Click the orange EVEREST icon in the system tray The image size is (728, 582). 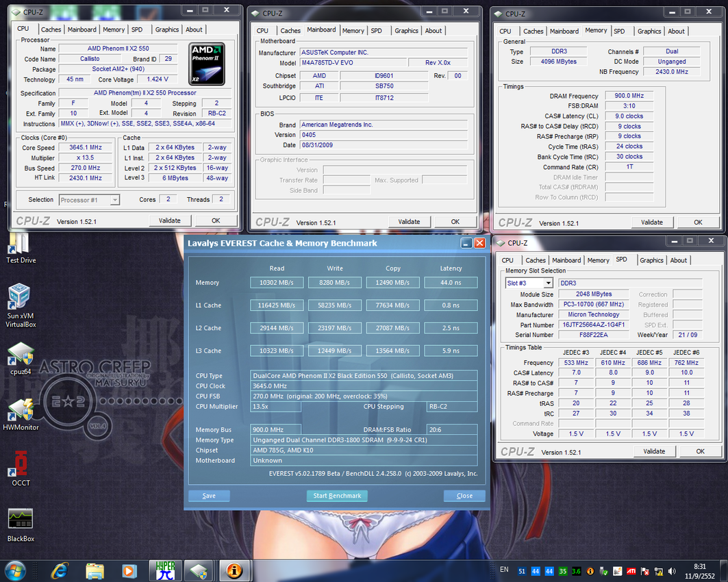pyautogui.click(x=590, y=571)
